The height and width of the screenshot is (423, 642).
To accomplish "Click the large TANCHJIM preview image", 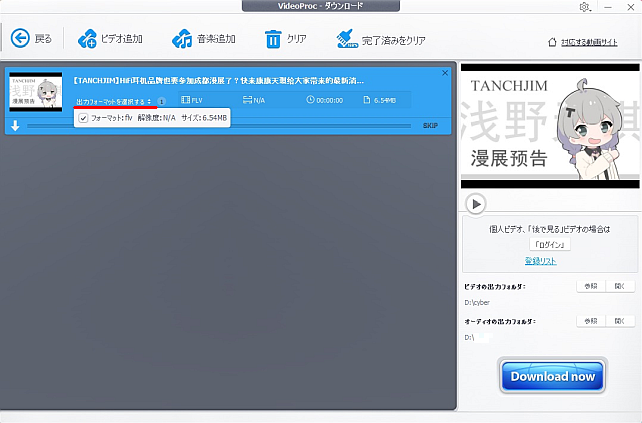I will pyautogui.click(x=550, y=126).
